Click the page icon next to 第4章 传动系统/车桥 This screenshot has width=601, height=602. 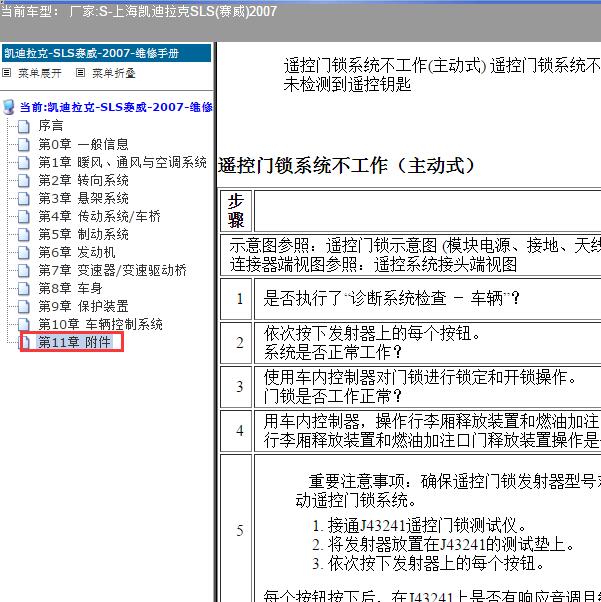tap(24, 216)
